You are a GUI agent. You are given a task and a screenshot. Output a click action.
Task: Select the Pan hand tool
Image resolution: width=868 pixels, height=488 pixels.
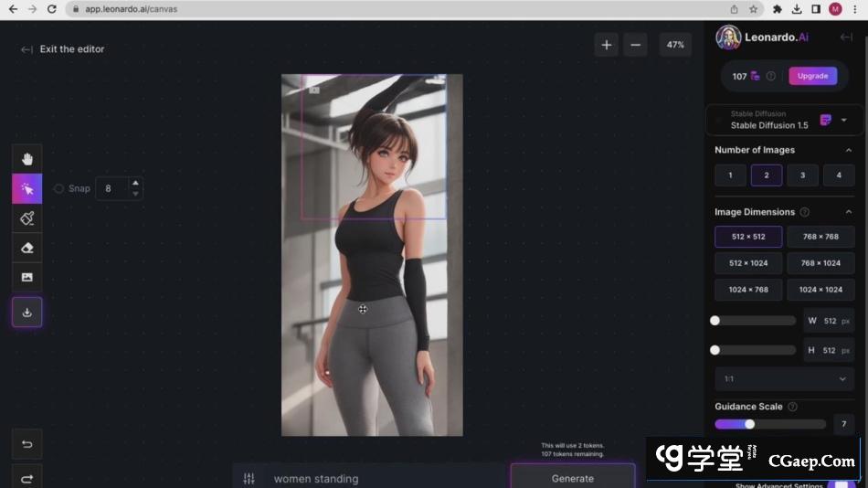[x=26, y=159]
